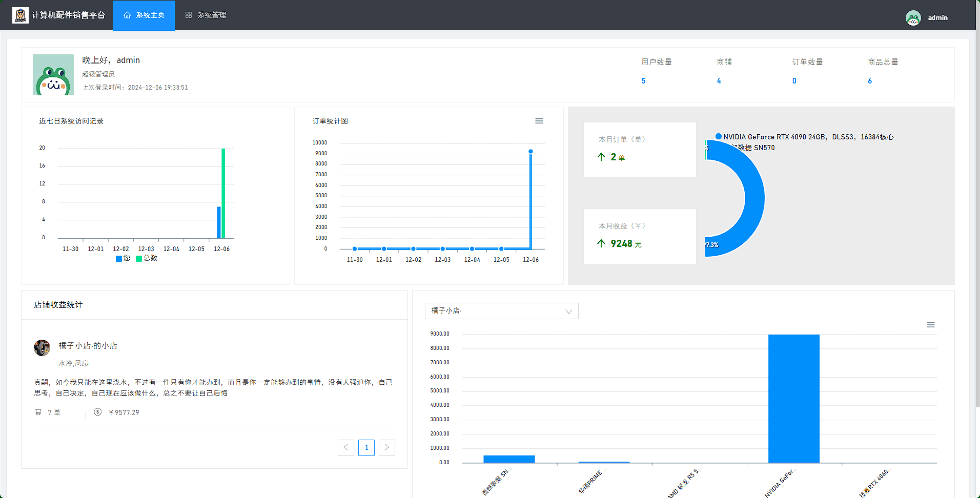Click the 商铺 count value 4
Image resolution: width=980 pixels, height=498 pixels.
pyautogui.click(x=719, y=81)
